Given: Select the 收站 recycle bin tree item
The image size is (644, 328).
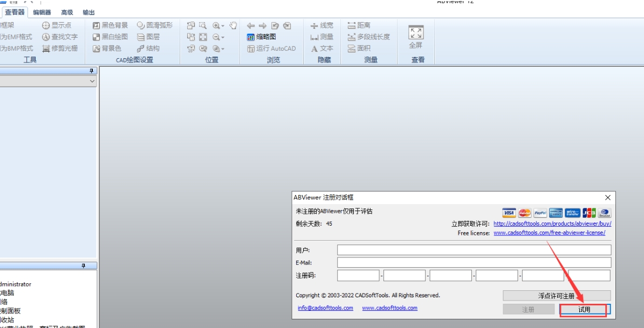Looking at the screenshot, I should 7,320.
